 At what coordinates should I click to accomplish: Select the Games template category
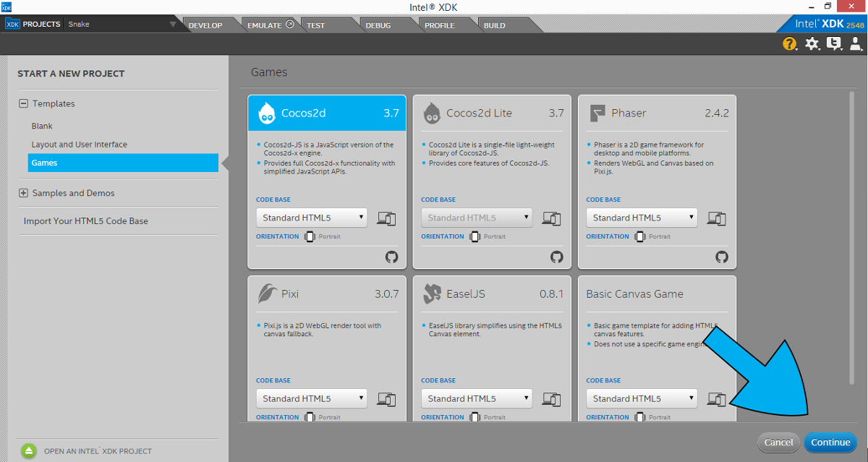point(123,163)
